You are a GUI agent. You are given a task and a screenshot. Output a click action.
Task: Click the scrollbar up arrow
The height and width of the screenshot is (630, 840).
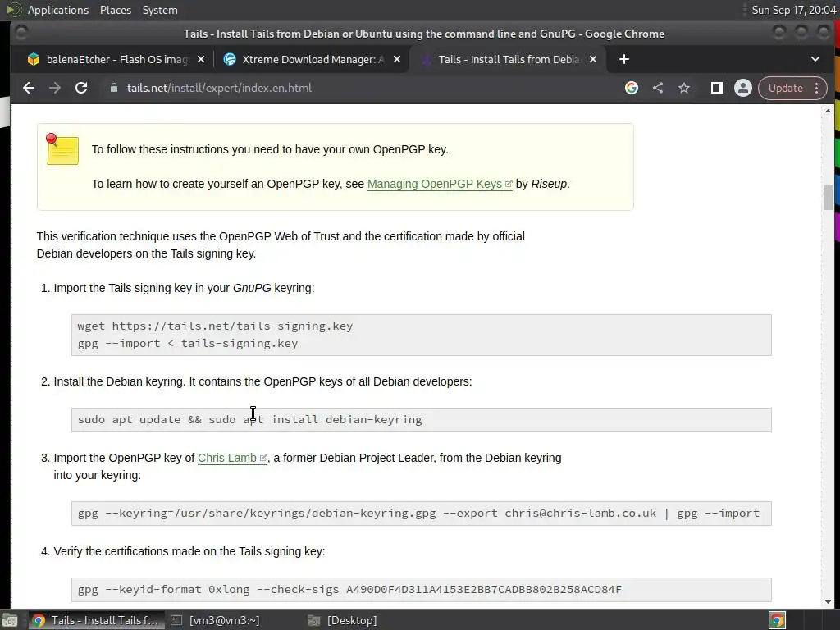pyautogui.click(x=828, y=111)
